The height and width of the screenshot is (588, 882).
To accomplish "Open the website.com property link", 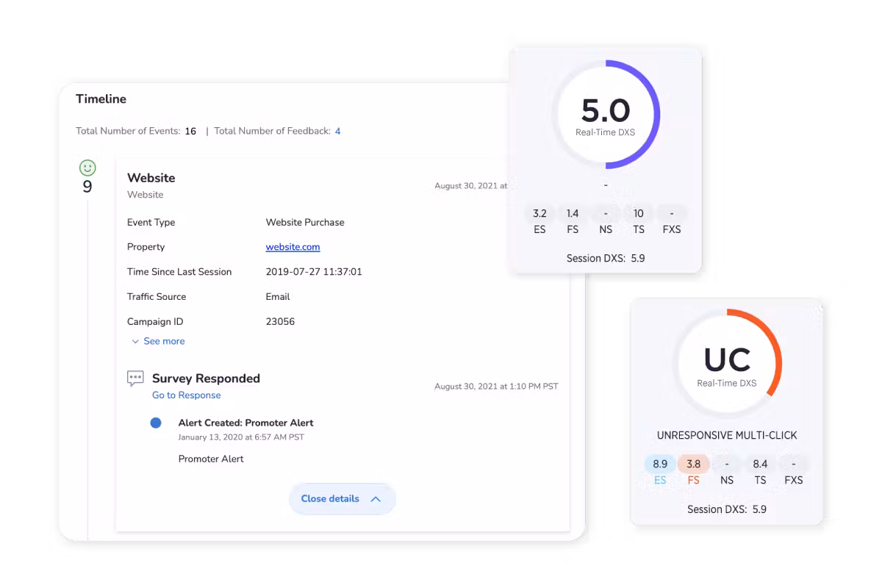I will tap(293, 247).
